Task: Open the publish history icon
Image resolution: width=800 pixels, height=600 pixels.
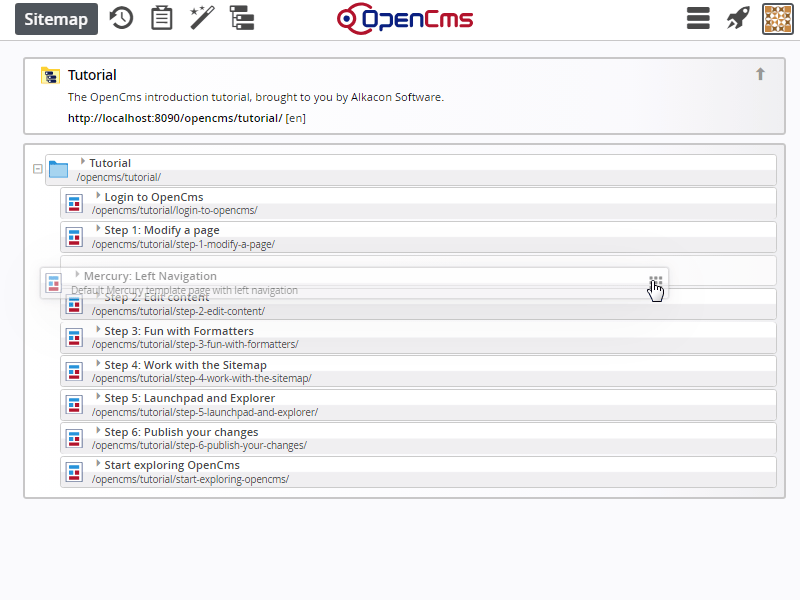Action: tap(121, 18)
